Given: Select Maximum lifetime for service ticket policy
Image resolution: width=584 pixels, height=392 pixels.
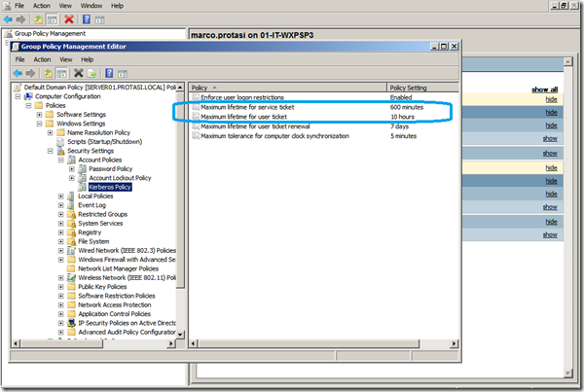Looking at the screenshot, I should point(247,107).
